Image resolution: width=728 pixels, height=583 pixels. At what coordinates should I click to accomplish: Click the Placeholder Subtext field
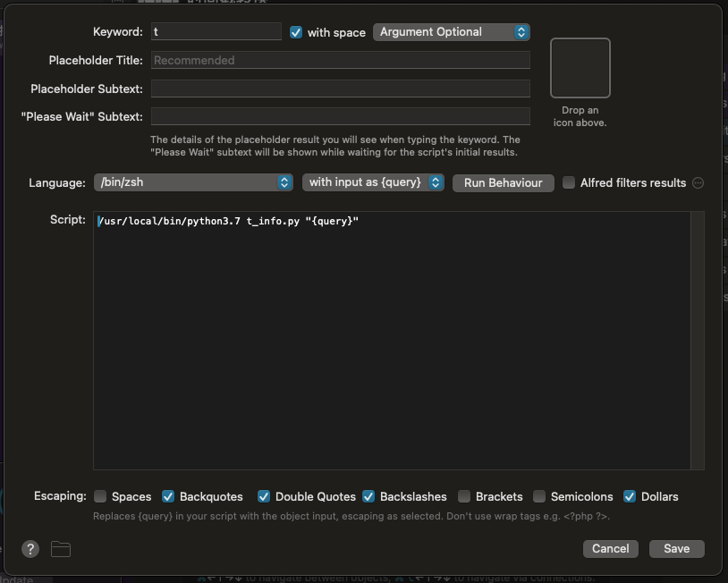341,89
